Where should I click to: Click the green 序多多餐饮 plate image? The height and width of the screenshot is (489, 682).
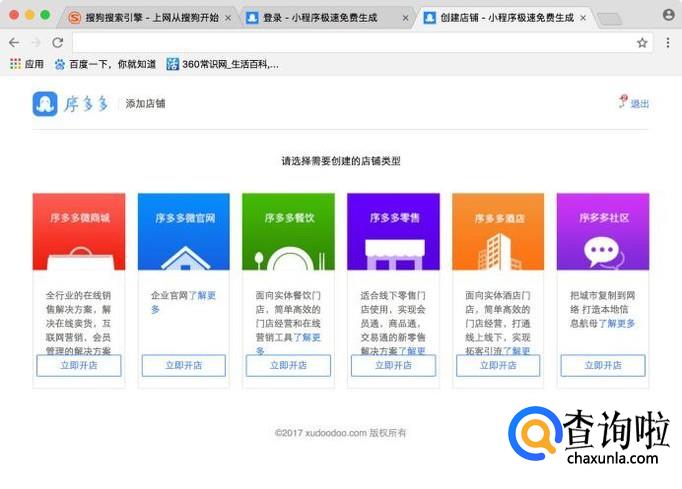tap(288, 231)
